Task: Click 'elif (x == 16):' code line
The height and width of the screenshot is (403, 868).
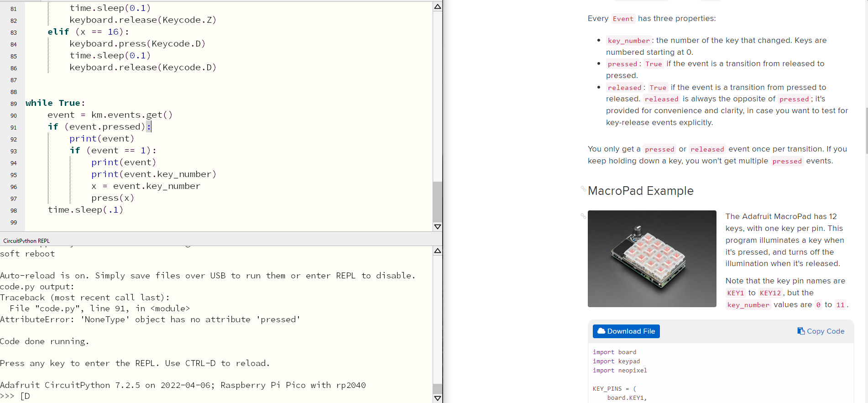Action: (89, 32)
